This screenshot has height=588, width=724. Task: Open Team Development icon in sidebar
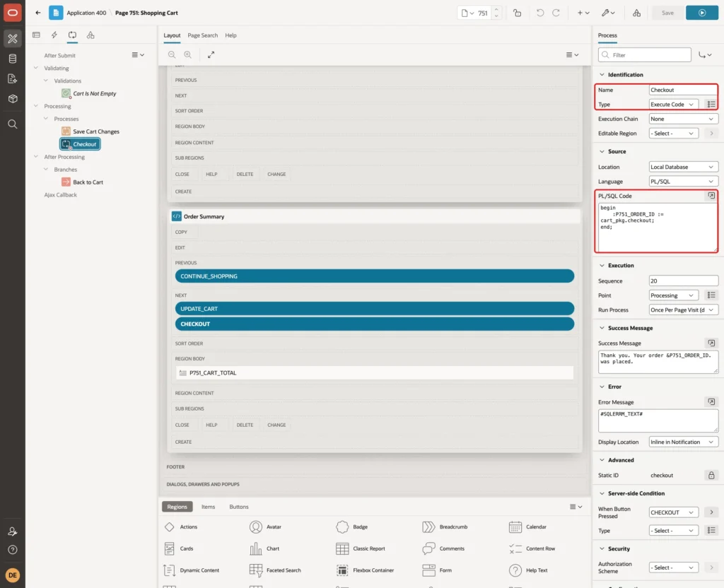pos(13,78)
